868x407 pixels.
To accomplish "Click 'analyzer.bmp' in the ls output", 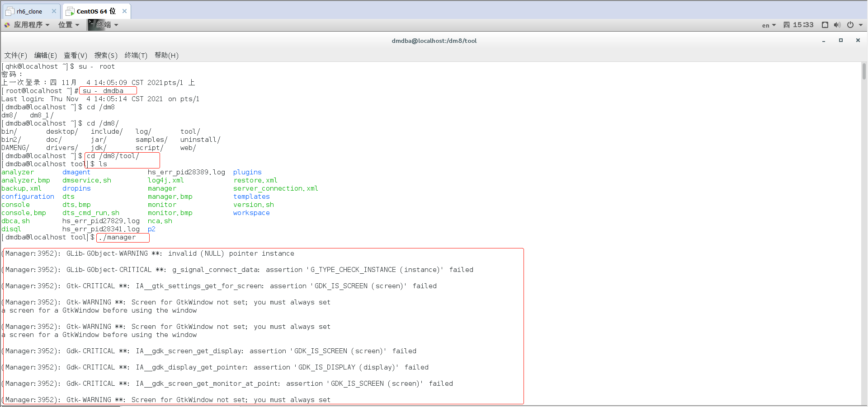I will coord(26,180).
